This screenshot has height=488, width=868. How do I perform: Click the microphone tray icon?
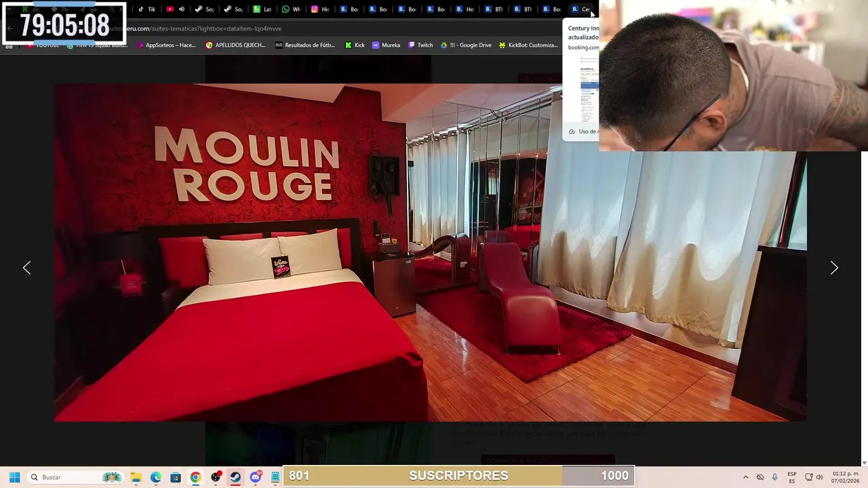coord(774,477)
